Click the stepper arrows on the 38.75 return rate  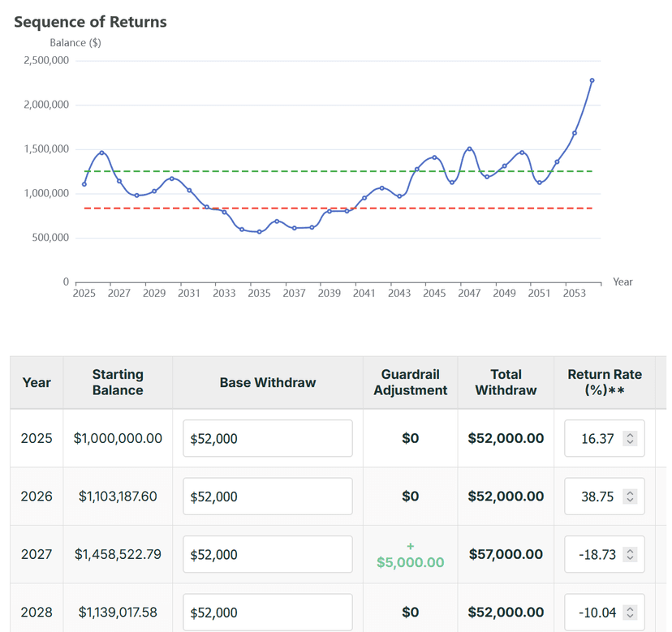pos(630,497)
